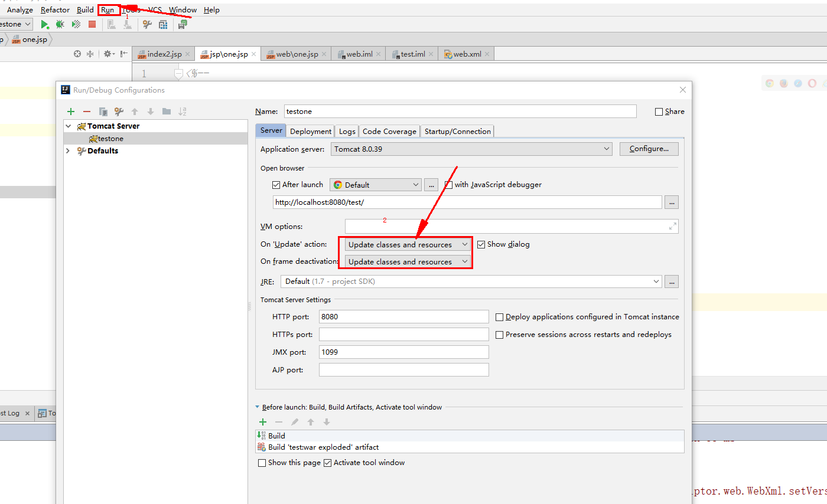Open the Refactor menu
The width and height of the screenshot is (827, 504).
pos(55,10)
